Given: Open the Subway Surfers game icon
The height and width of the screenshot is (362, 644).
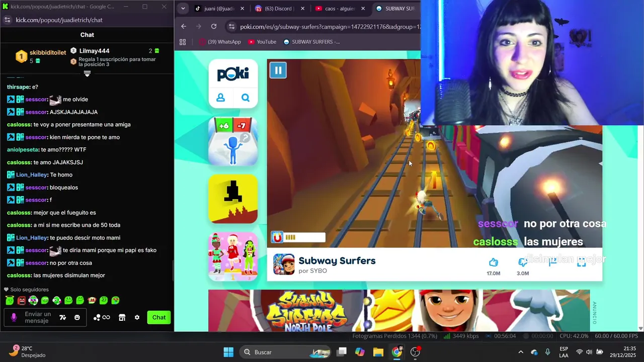Looking at the screenshot, I should tap(284, 264).
